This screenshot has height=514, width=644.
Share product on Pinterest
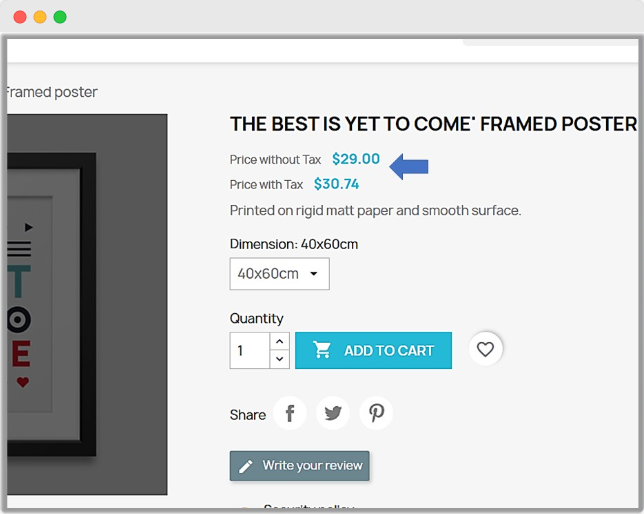coord(376,413)
